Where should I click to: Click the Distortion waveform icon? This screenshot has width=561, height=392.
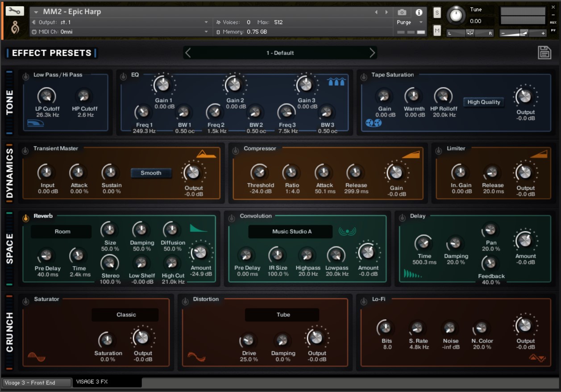pyautogui.click(x=196, y=357)
